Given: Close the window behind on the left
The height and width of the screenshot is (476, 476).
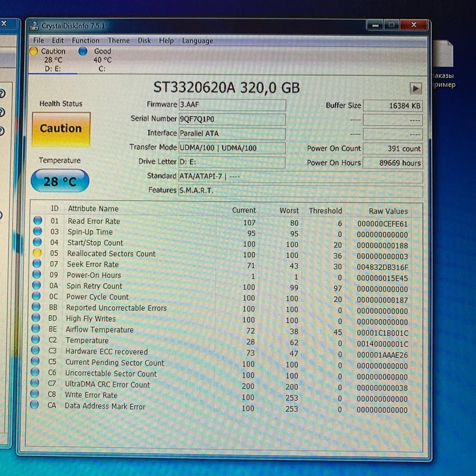Looking at the screenshot, I should 4,23.
